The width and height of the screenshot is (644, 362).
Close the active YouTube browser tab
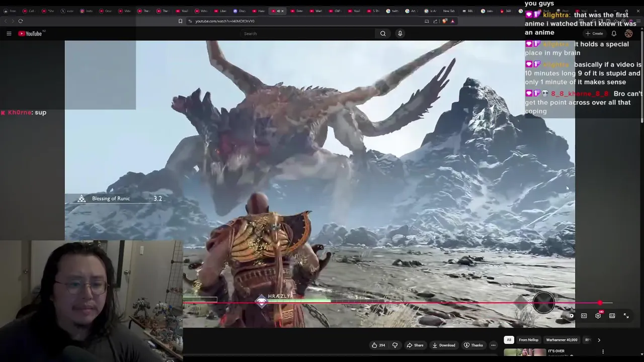click(x=282, y=11)
